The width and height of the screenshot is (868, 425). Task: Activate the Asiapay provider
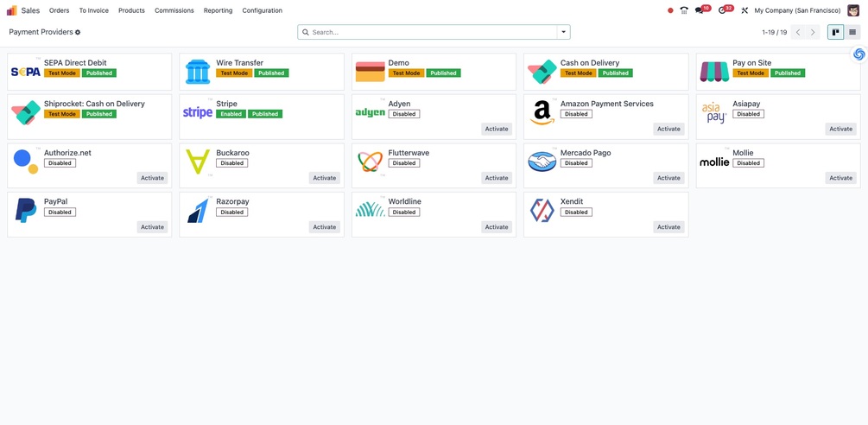point(841,129)
